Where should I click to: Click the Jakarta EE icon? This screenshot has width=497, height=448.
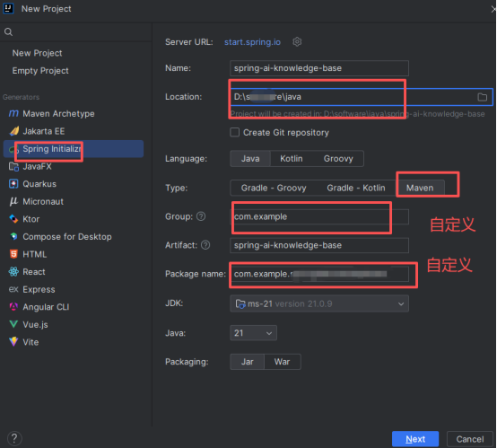click(x=14, y=131)
